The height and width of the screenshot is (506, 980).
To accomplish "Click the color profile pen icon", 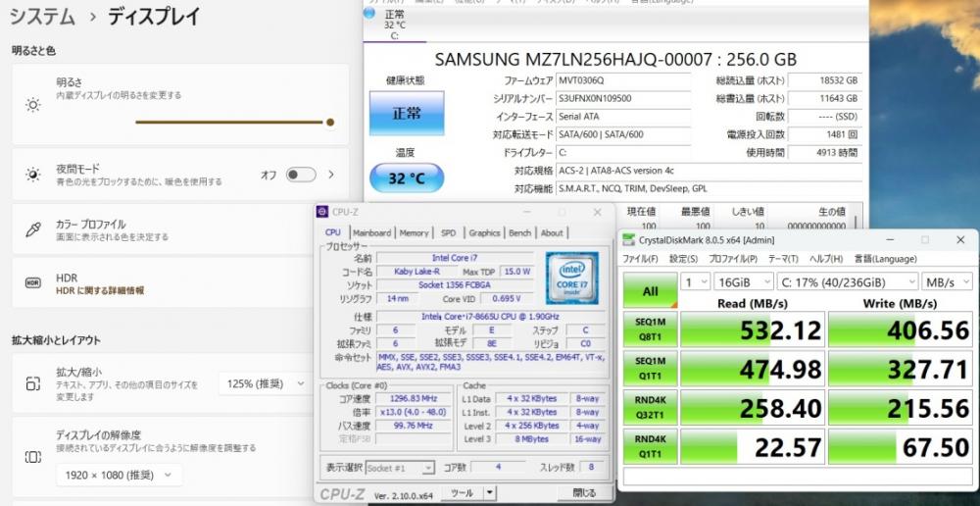I will (x=33, y=229).
